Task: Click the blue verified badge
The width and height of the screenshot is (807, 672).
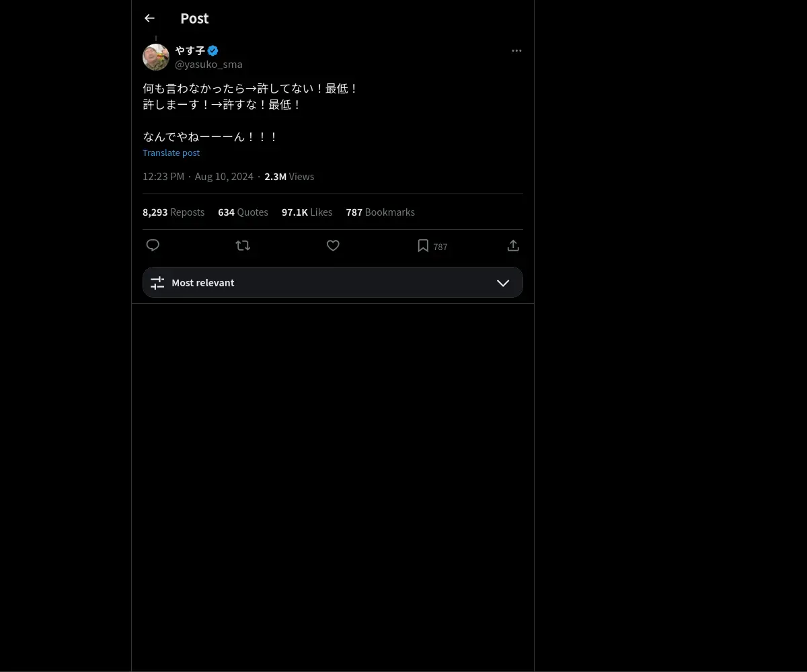Action: coord(213,50)
